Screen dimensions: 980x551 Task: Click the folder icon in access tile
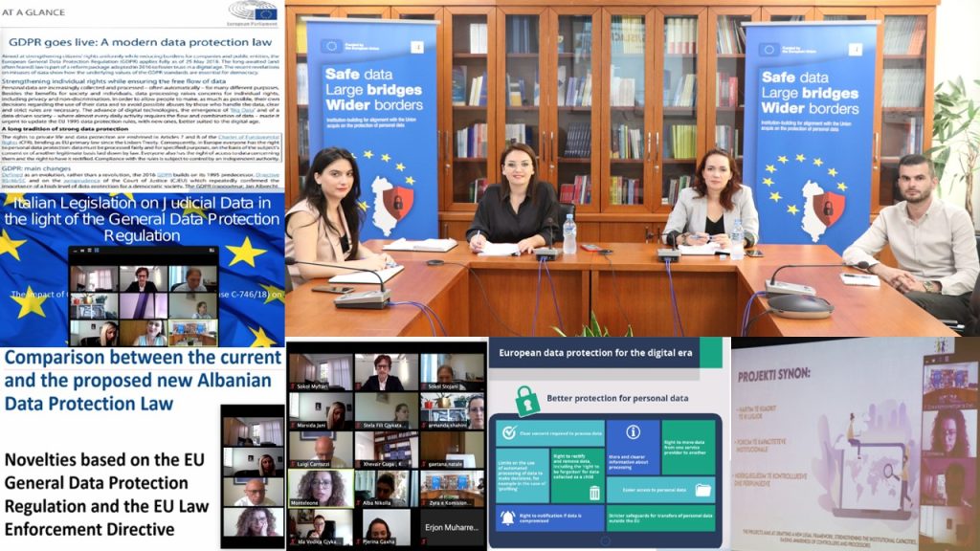[x=703, y=490]
